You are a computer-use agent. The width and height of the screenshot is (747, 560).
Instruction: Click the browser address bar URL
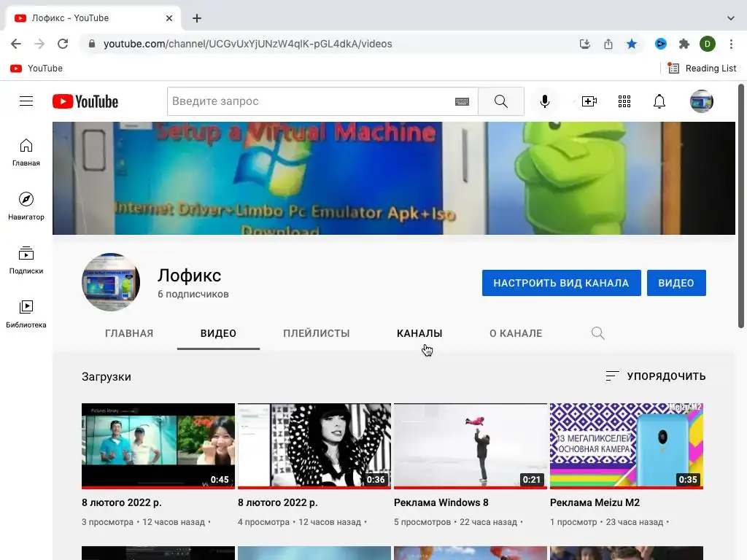[248, 44]
